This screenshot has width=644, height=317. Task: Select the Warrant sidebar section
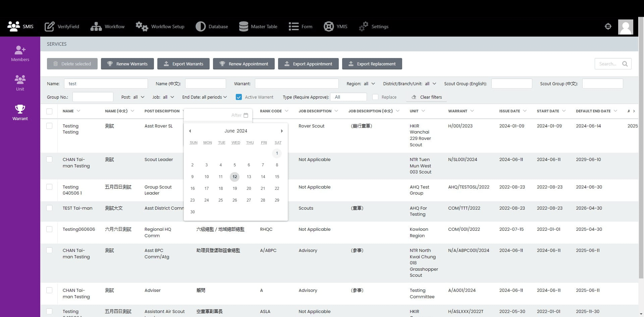(20, 112)
